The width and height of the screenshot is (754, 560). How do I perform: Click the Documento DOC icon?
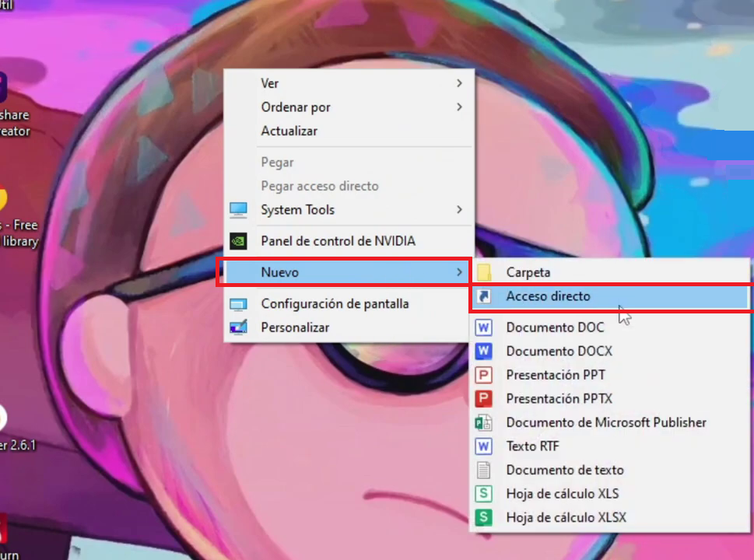click(484, 327)
